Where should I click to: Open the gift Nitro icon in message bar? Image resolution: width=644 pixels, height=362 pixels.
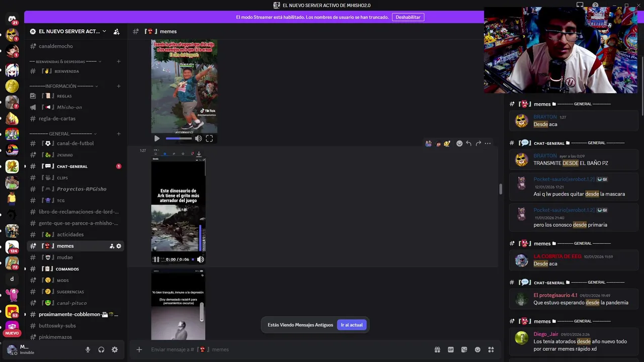[x=437, y=349]
